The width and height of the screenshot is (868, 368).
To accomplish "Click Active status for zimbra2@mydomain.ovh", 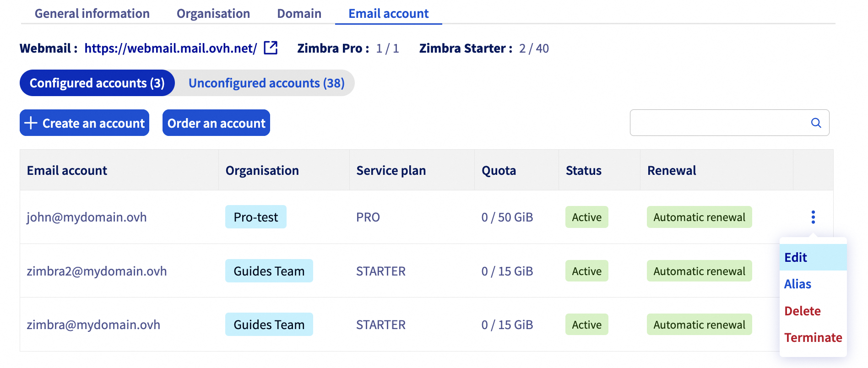I will (x=587, y=271).
